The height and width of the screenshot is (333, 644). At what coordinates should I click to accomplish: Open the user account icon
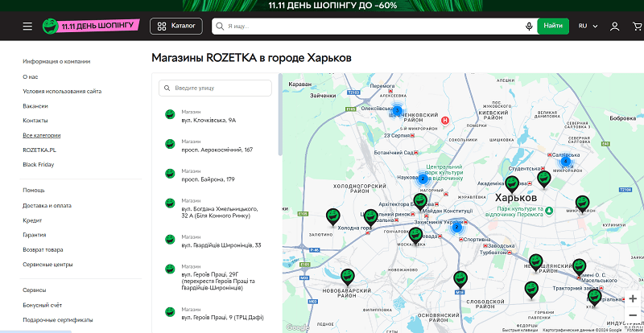point(614,27)
